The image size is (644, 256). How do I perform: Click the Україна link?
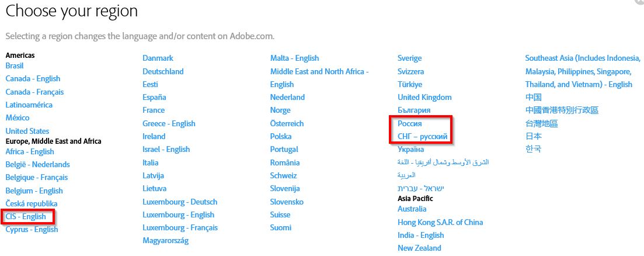tap(411, 150)
